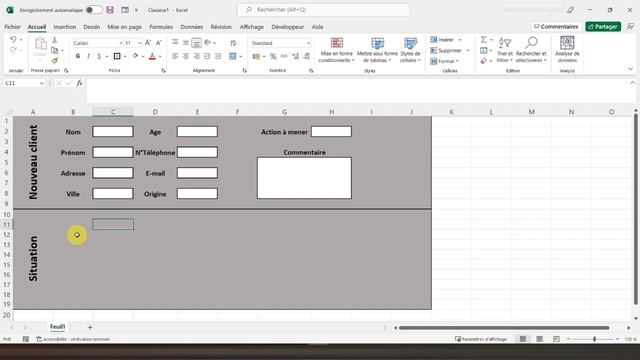
Task: Click the Rechercher search box
Action: pos(323,10)
